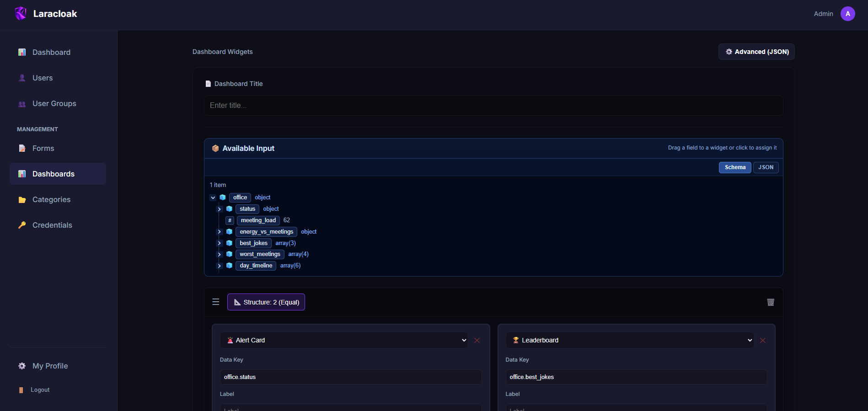Open My Profile settings
The image size is (868, 411).
pyautogui.click(x=58, y=366)
